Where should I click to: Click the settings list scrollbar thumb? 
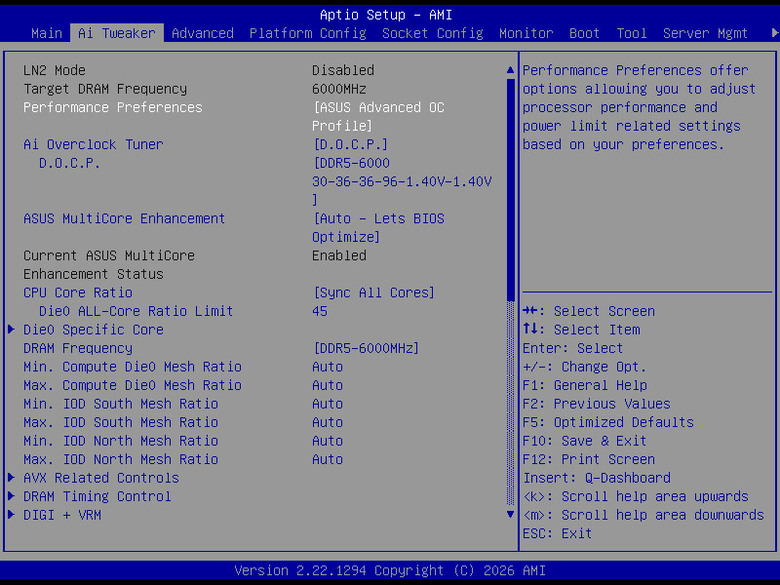click(510, 190)
